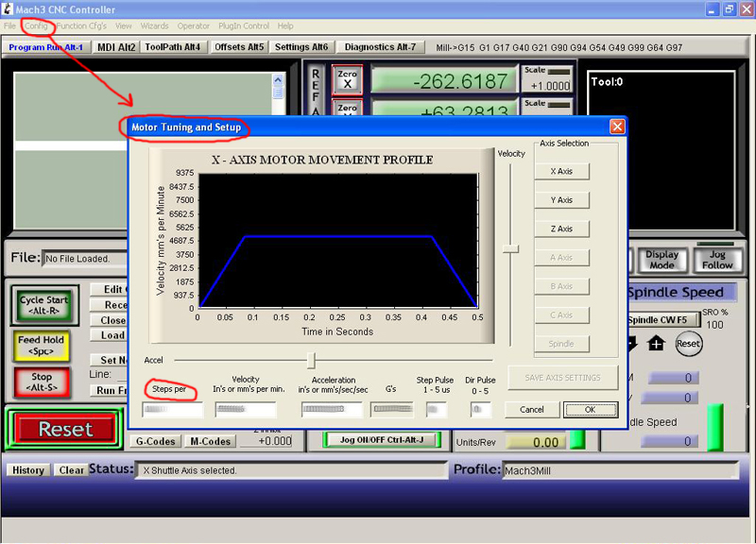Image resolution: width=756 pixels, height=544 pixels.
Task: Switch to the ToolPath Alt4 tab
Action: 173,47
